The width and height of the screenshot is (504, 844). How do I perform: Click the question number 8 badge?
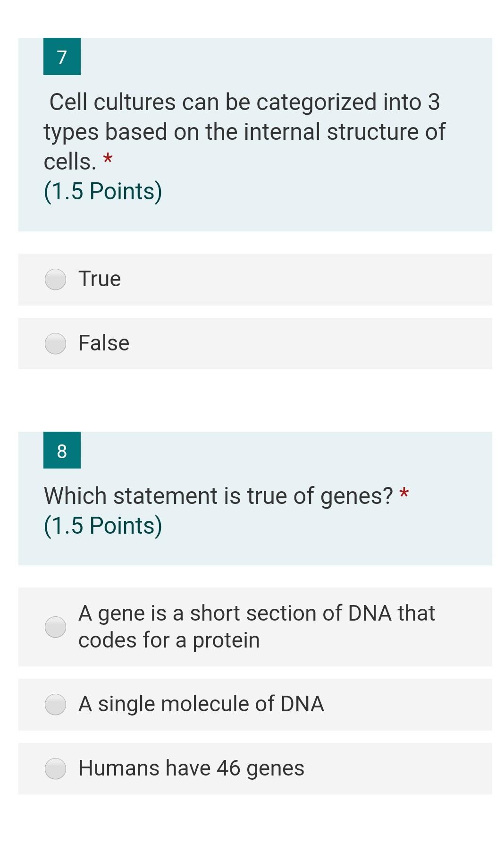pos(62,451)
